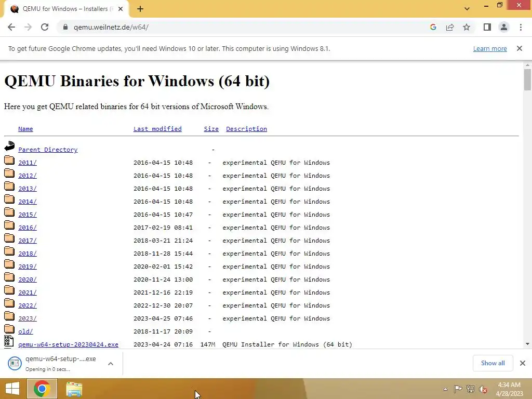
Task: Open File Explorer from the taskbar
Action: click(74, 389)
